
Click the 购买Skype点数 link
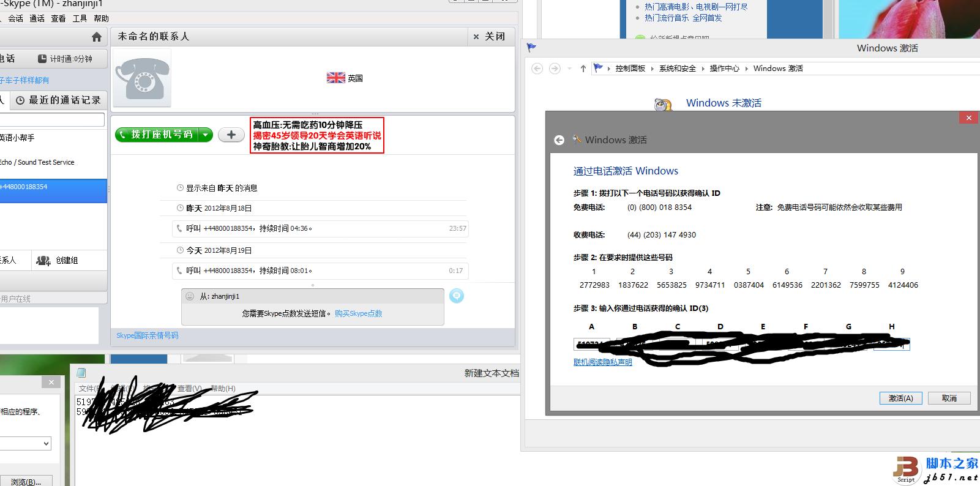(x=358, y=313)
